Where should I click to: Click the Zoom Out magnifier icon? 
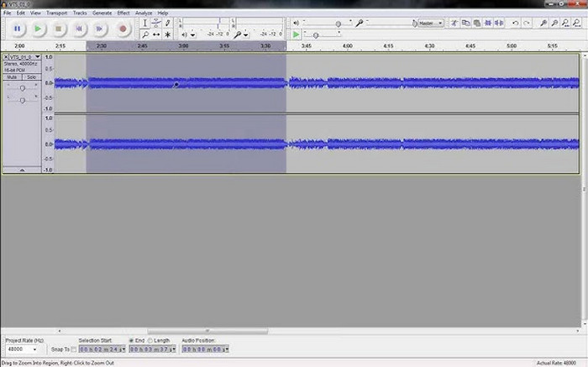(x=554, y=24)
